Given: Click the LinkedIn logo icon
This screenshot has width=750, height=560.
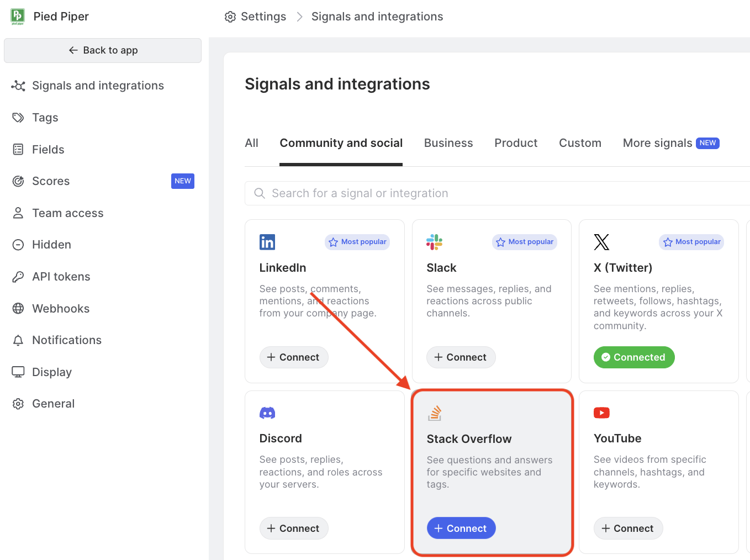Looking at the screenshot, I should pyautogui.click(x=267, y=242).
